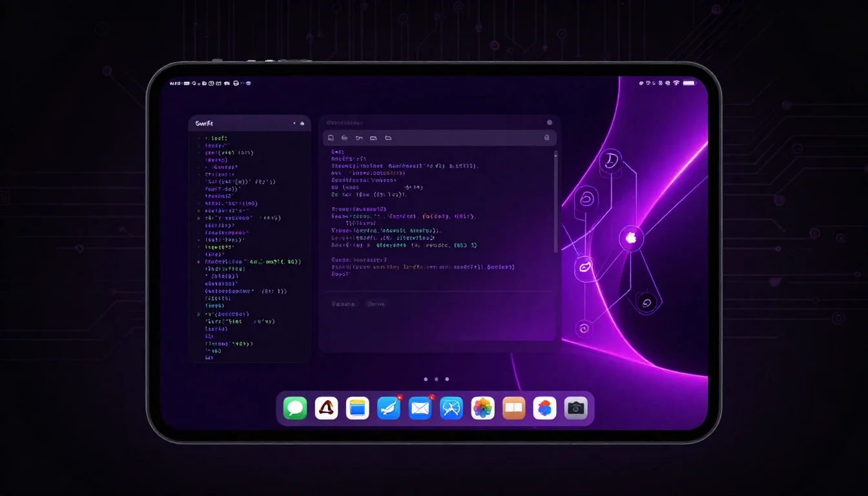Click the circular button at editor window top-right

click(x=550, y=122)
